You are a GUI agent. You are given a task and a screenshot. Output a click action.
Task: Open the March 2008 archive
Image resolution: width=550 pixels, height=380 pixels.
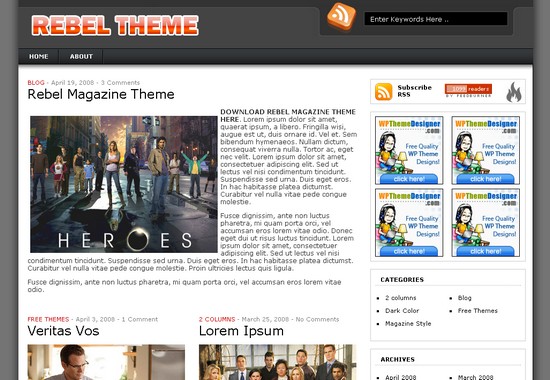coord(475,377)
